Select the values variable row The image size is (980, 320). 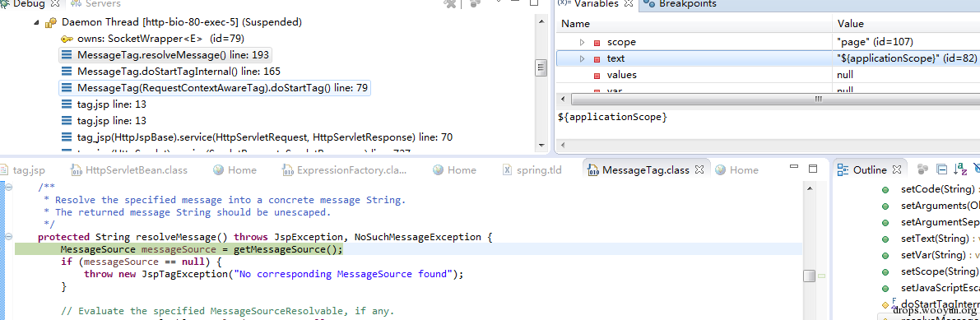coord(769,75)
